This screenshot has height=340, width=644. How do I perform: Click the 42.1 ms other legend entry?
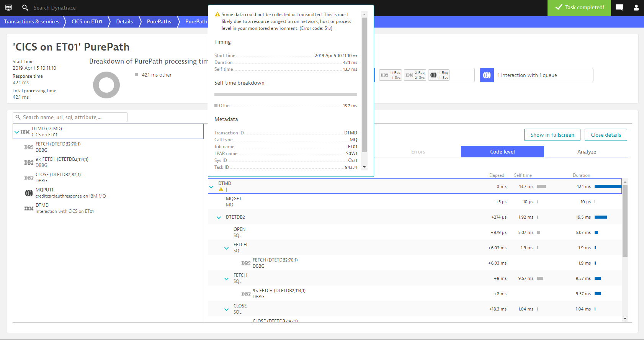pyautogui.click(x=153, y=75)
